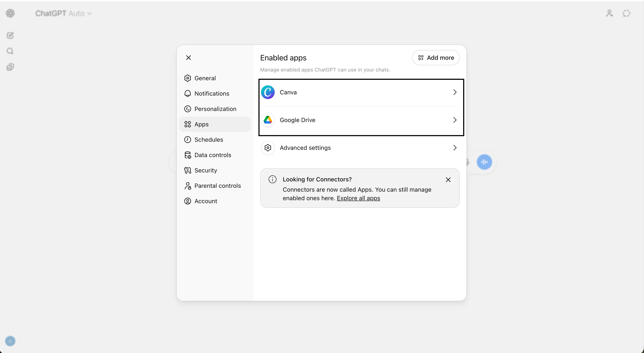Expand the Google Drive row chevron
The width and height of the screenshot is (644, 353).
(455, 120)
